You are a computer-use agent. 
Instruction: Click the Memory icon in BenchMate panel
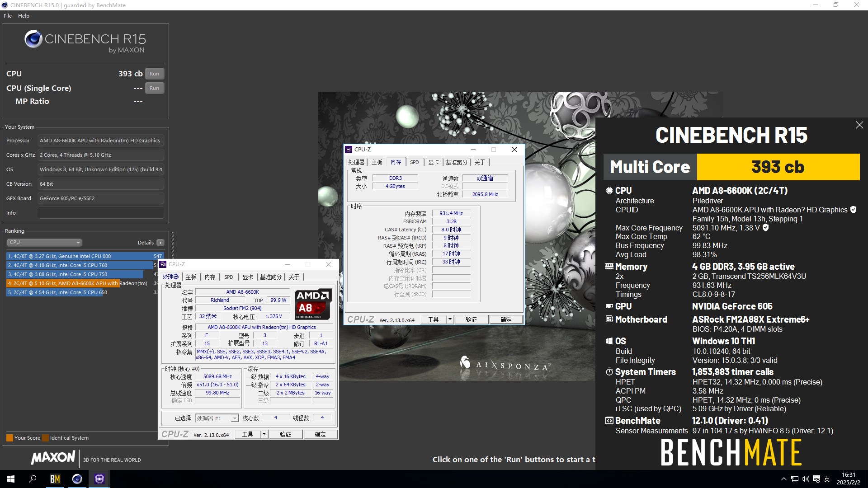pos(609,267)
